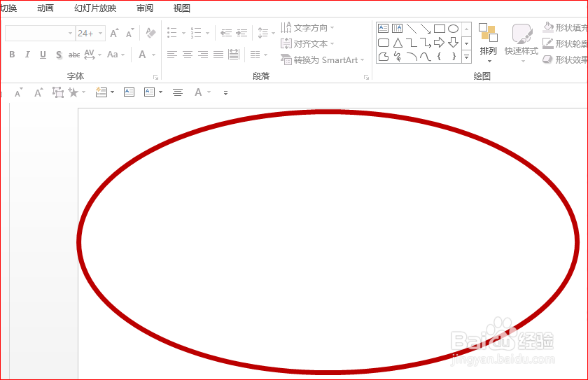Decrease list indent level
Viewport: 588px width, 380px height.
tap(225, 33)
